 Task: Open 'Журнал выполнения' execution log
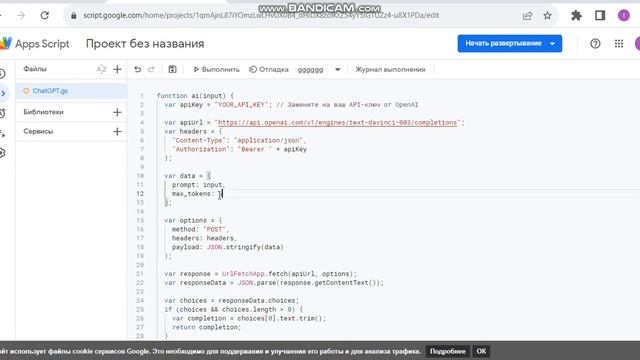[x=390, y=69]
